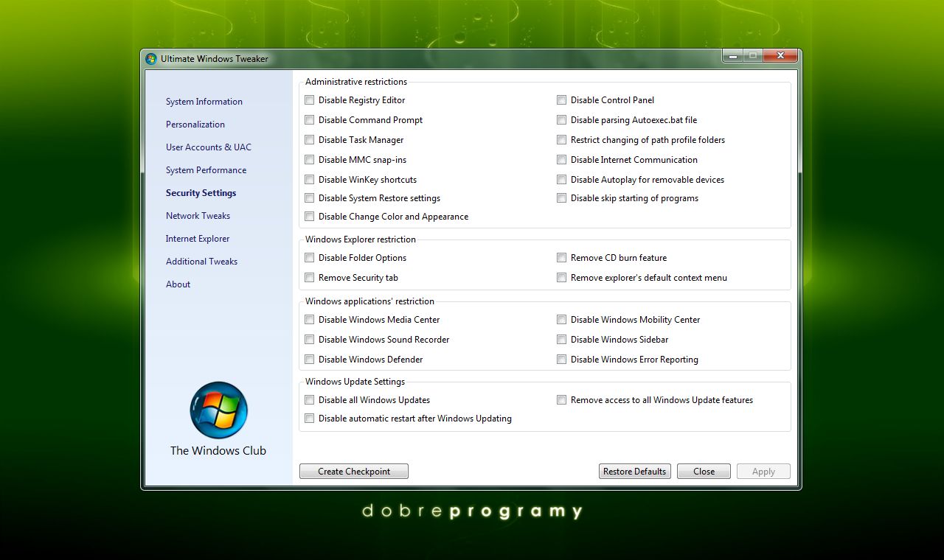Click the Create Checkpoint button
The width and height of the screenshot is (944, 560).
354,472
